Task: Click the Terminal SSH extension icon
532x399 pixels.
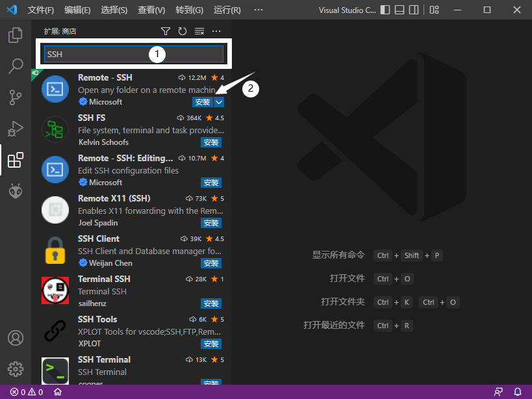Action: 55,290
